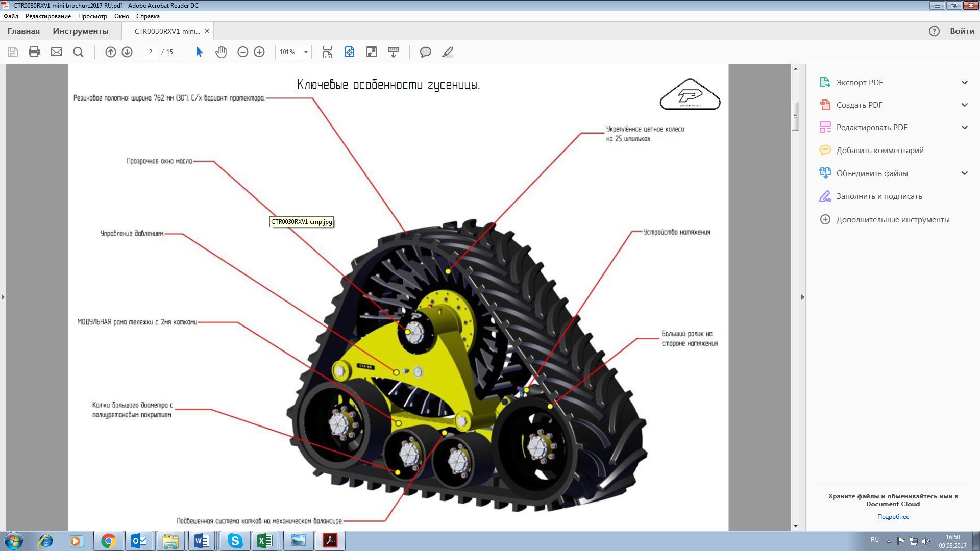Viewport: 980px width, 551px height.
Task: Click the label Устройство натяжения
Action: click(676, 232)
